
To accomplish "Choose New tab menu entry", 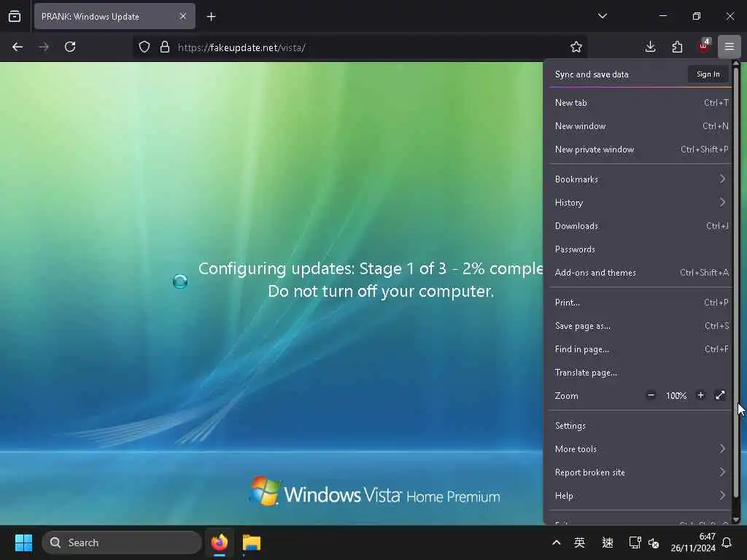I will pos(640,103).
